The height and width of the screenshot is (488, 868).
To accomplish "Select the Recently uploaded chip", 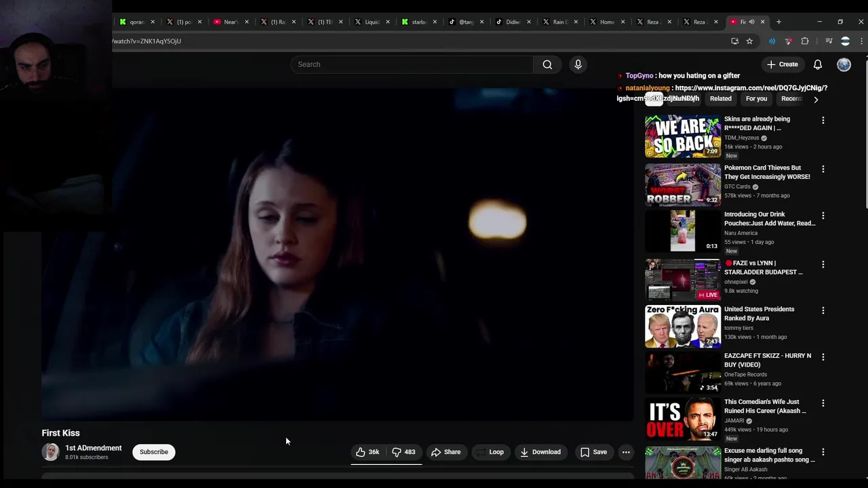I will (791, 99).
